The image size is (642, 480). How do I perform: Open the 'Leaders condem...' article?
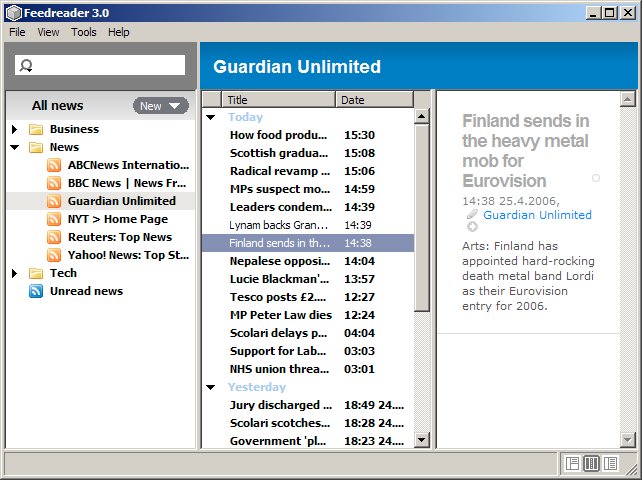(308, 207)
